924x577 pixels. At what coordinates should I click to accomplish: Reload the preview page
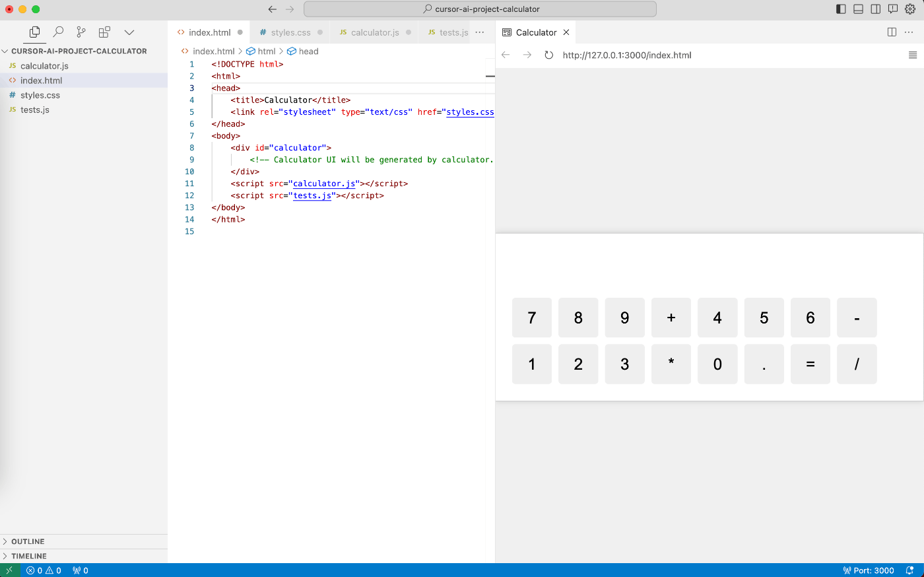click(x=548, y=55)
